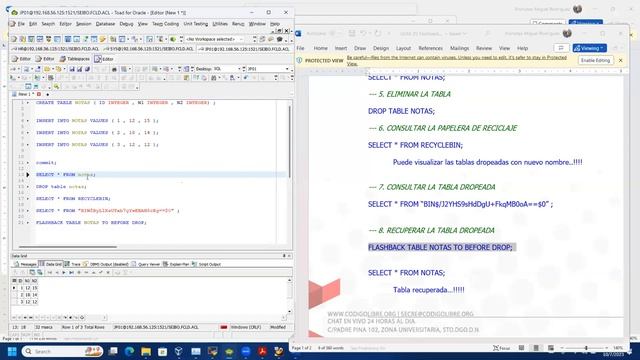640x360 pixels.
Task: Click the Windows Start button
Action: tap(12, 351)
